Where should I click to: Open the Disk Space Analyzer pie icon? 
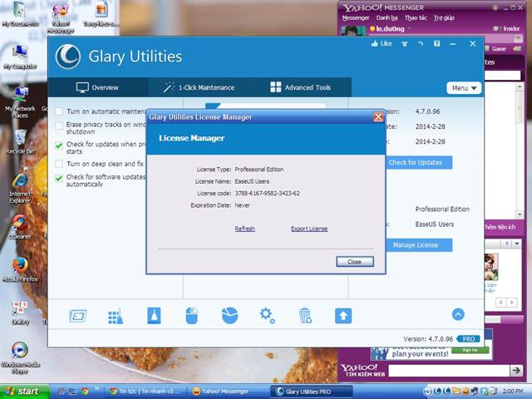pos(229,316)
